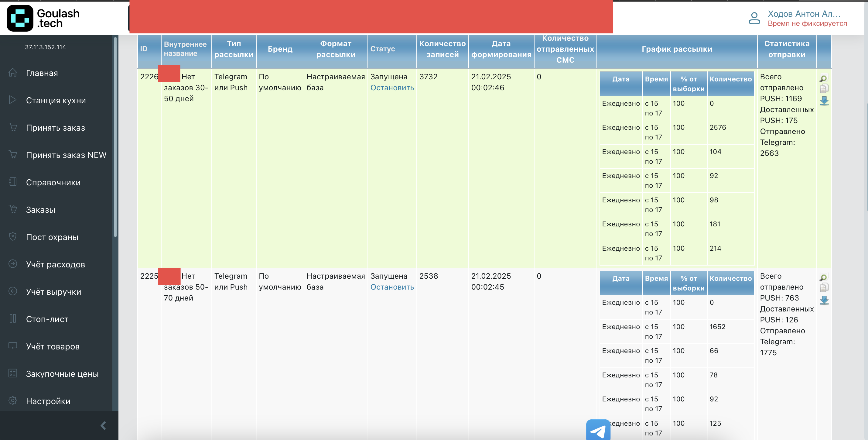Click the name Нет заказов 30-50 дней
The image size is (868, 440).
pos(186,88)
